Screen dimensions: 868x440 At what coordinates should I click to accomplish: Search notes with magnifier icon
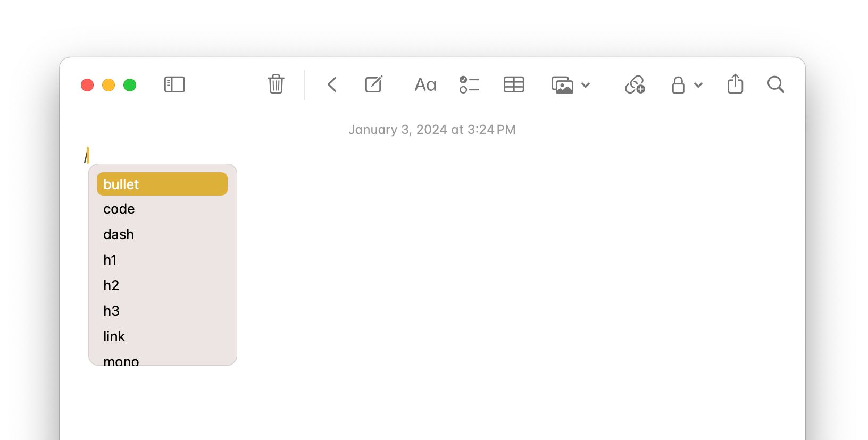click(776, 84)
